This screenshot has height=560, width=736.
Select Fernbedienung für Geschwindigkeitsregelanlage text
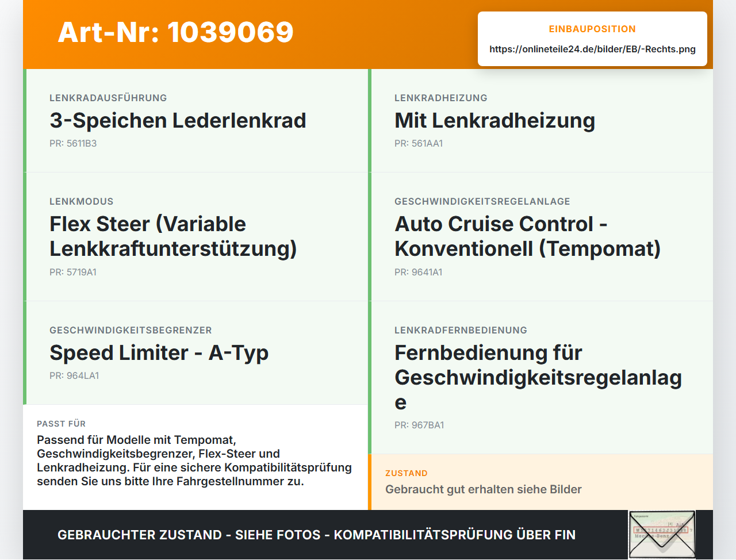tap(538, 377)
